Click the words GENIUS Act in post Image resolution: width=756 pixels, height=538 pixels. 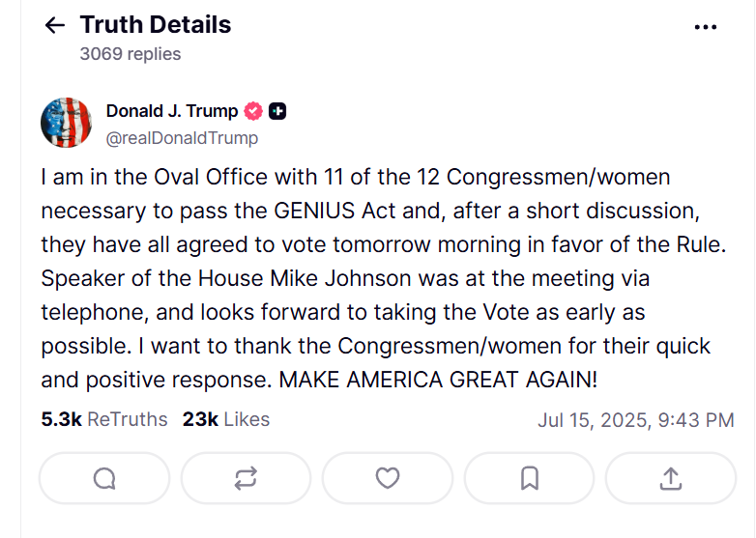tap(334, 211)
